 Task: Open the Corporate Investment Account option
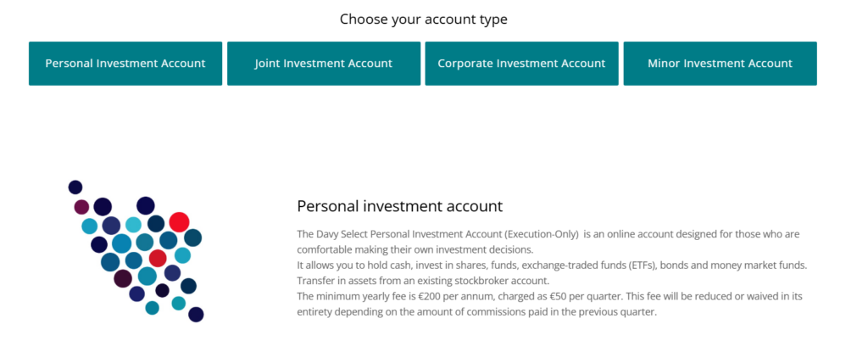pos(521,64)
